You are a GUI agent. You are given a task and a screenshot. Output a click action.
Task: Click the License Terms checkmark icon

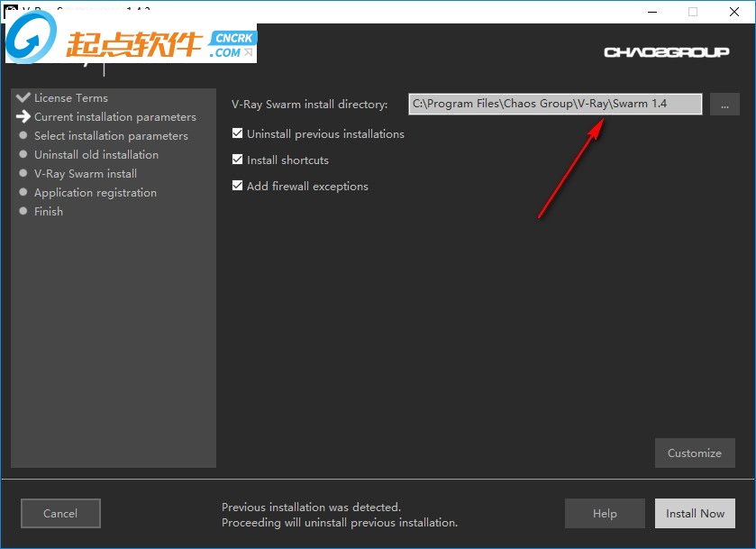coord(23,97)
